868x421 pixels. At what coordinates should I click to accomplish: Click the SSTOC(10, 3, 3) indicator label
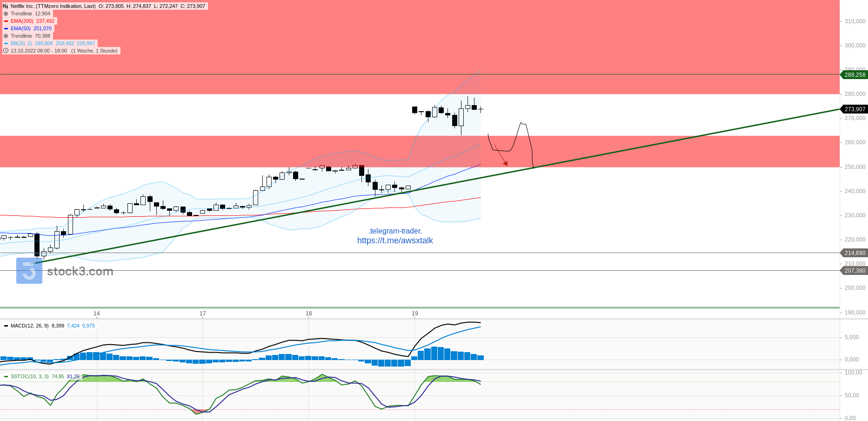[x=30, y=376]
